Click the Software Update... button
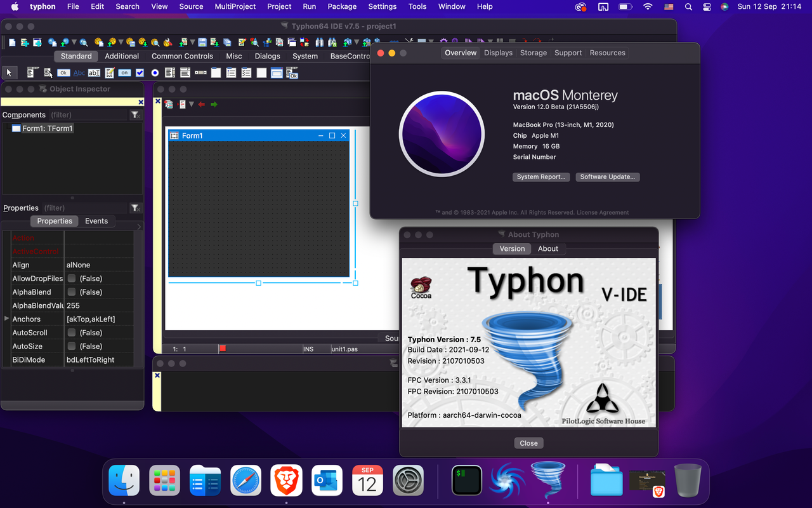This screenshot has height=508, width=812. (608, 177)
